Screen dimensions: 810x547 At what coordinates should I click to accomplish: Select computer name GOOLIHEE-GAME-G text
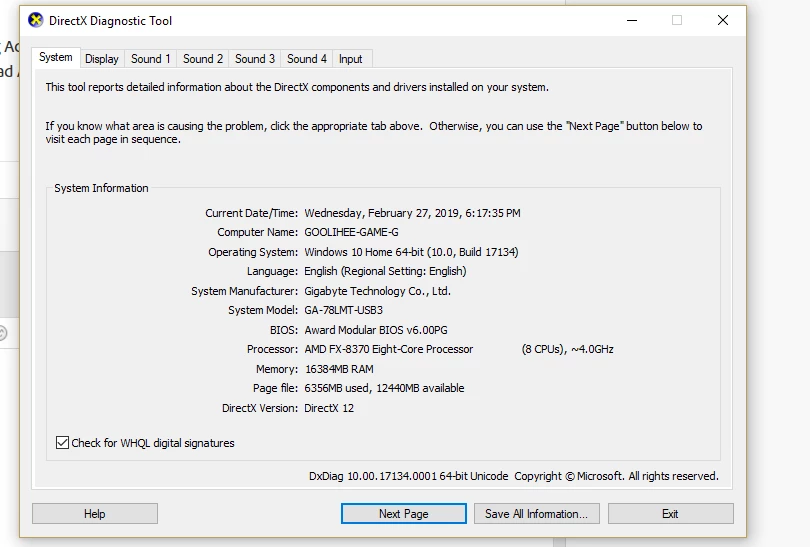click(x=351, y=232)
